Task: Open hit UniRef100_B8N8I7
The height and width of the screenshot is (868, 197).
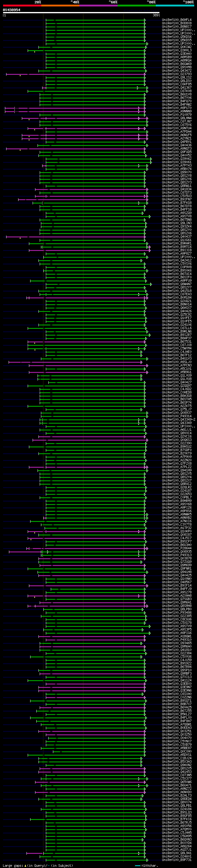Action: tap(177, 26)
